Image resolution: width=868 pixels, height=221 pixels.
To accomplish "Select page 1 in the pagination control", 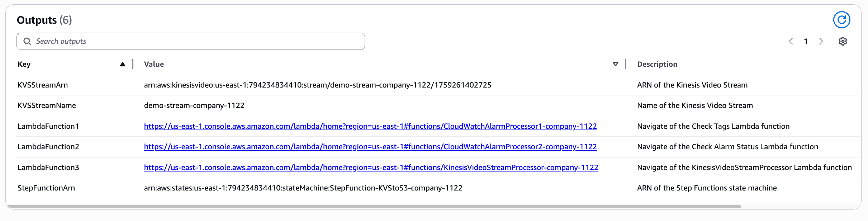I will [806, 41].
